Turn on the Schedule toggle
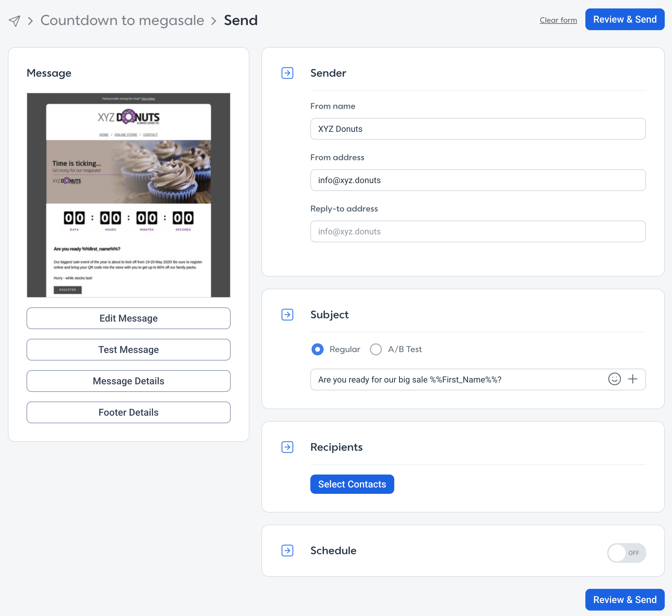This screenshot has width=672, height=616. [626, 553]
